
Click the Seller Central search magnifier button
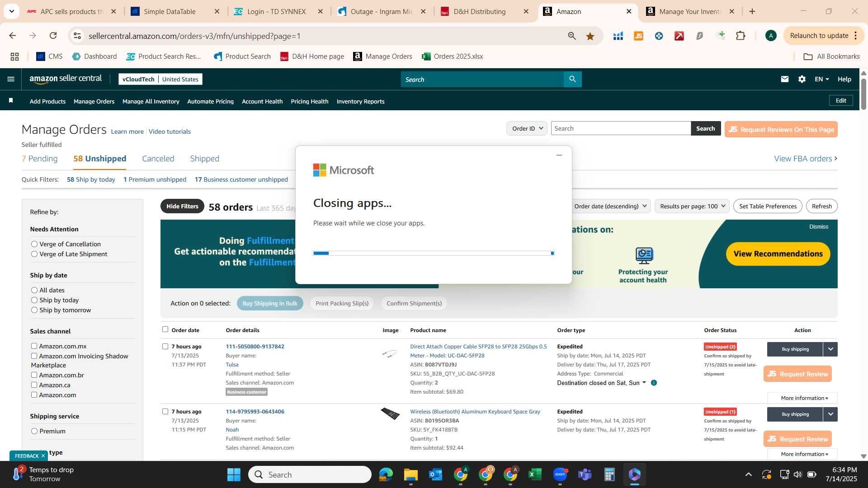(572, 79)
